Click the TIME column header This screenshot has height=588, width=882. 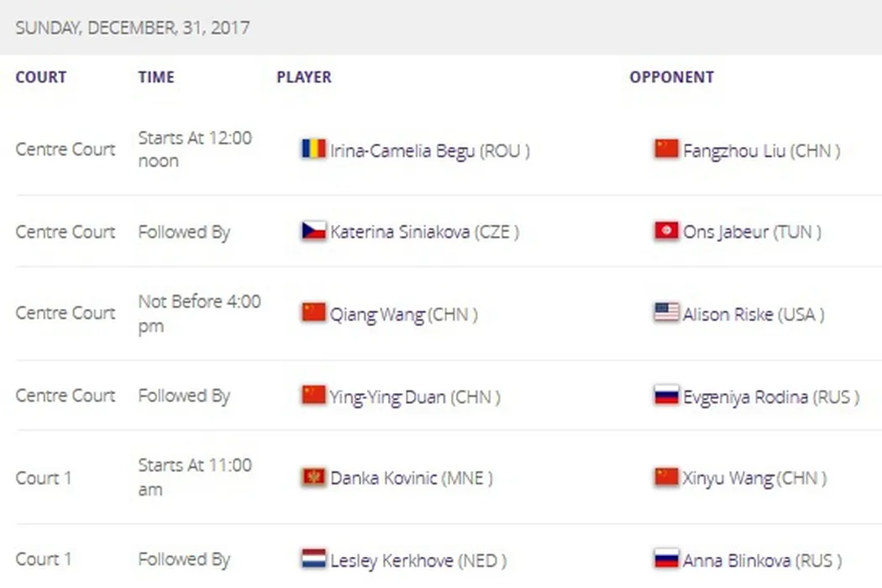click(x=156, y=77)
